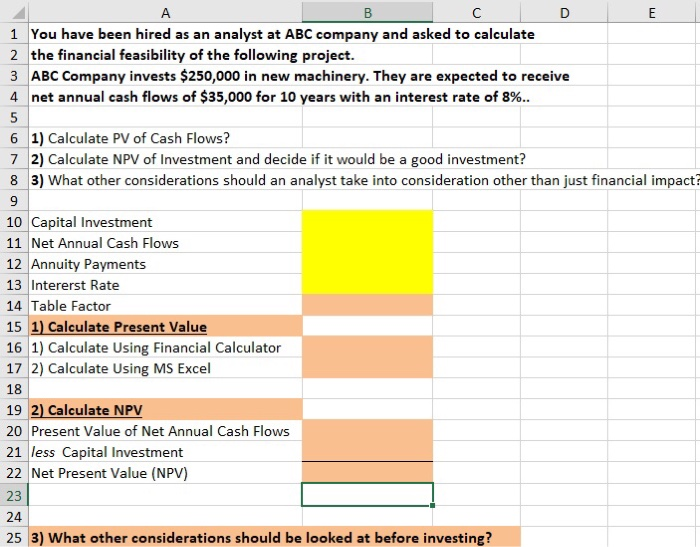700x547 pixels.
Task: Click 'Annuity Payments' cell
Action: tap(166, 264)
